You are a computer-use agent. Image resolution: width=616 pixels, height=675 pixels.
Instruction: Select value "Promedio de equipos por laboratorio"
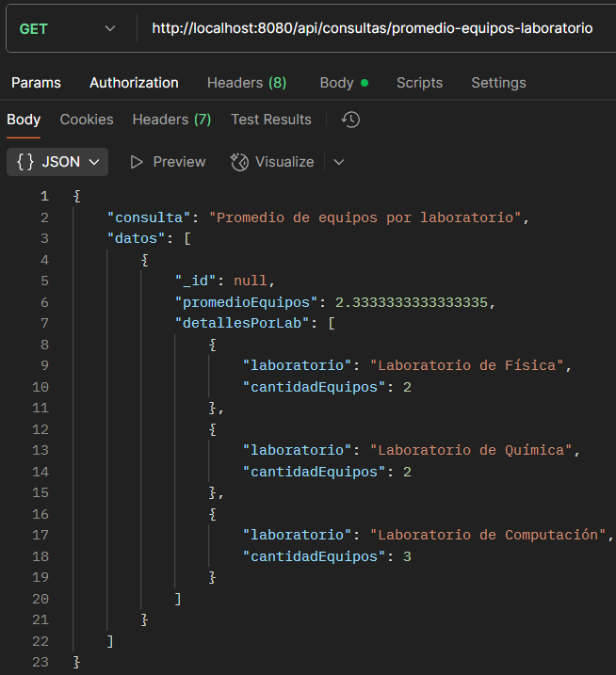tap(365, 217)
